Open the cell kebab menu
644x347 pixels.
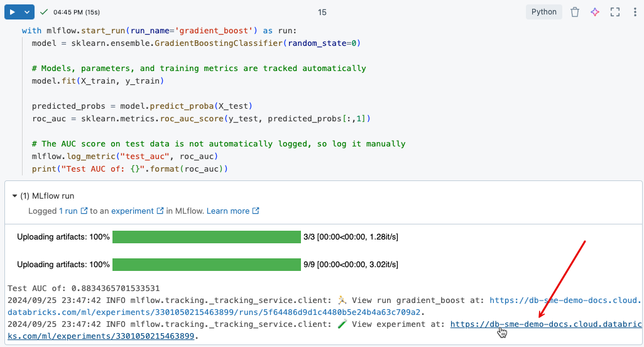click(635, 12)
